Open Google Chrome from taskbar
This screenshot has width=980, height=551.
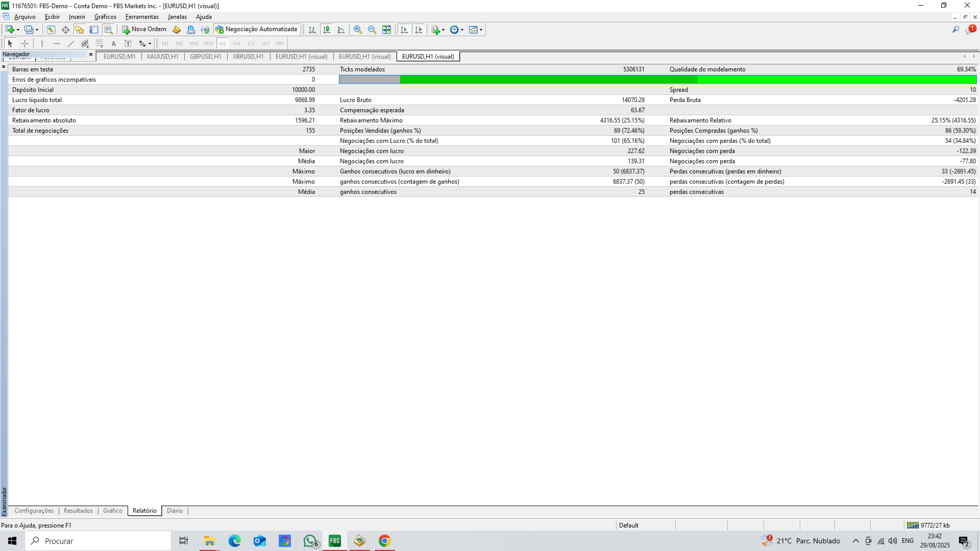[x=385, y=541]
